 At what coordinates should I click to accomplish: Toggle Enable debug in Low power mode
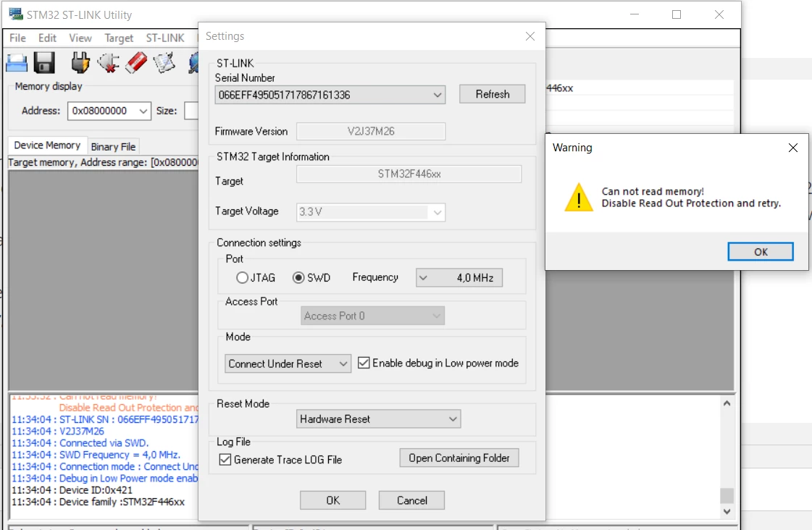tap(364, 363)
